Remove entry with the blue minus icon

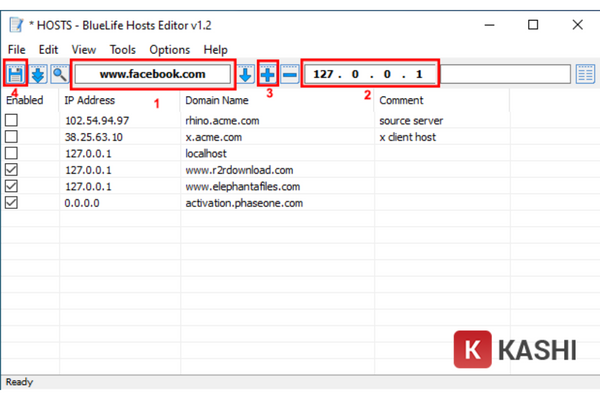pos(290,74)
